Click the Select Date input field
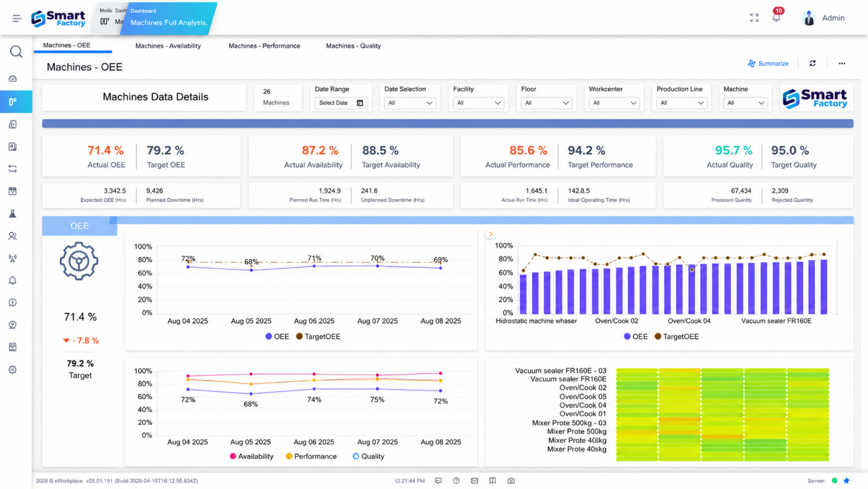868x489 pixels. [x=341, y=103]
